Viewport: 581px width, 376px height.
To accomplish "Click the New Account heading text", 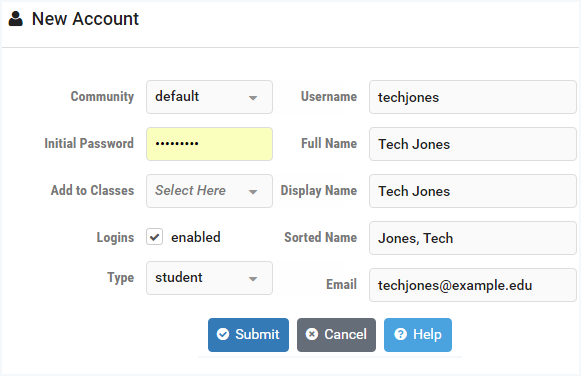I will [x=85, y=19].
